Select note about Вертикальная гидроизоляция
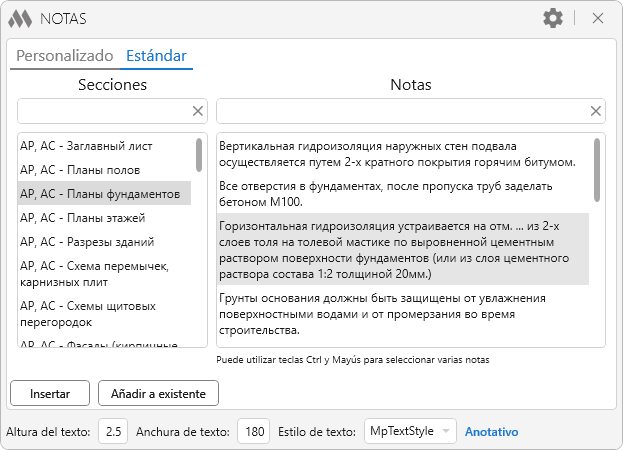Viewport: 623px width, 450px height. (400, 153)
